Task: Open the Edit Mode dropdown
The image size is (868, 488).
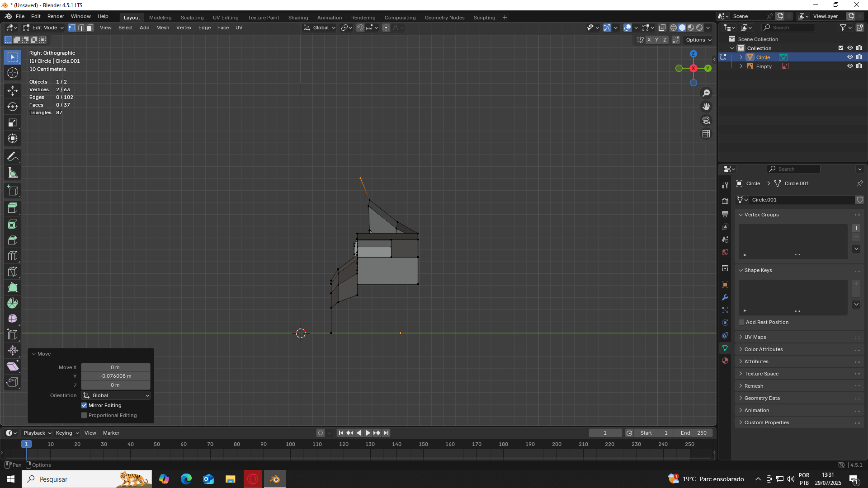Action: point(44,28)
